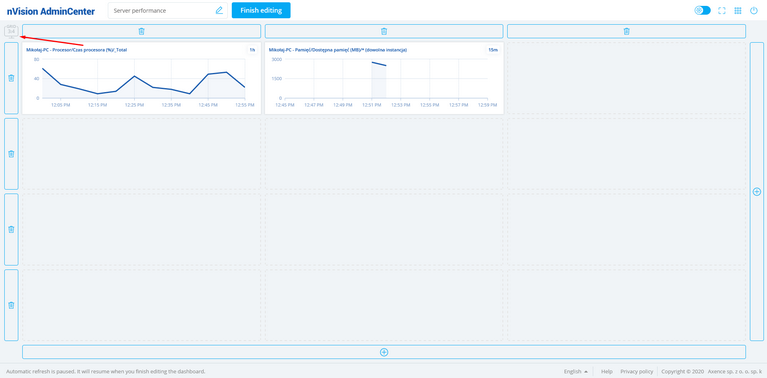Delete the second row using the trash icon

click(x=11, y=154)
